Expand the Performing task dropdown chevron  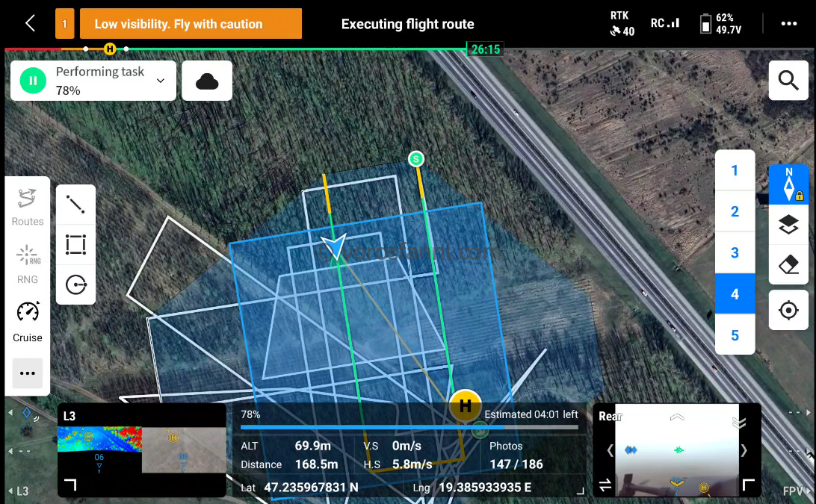tap(160, 81)
